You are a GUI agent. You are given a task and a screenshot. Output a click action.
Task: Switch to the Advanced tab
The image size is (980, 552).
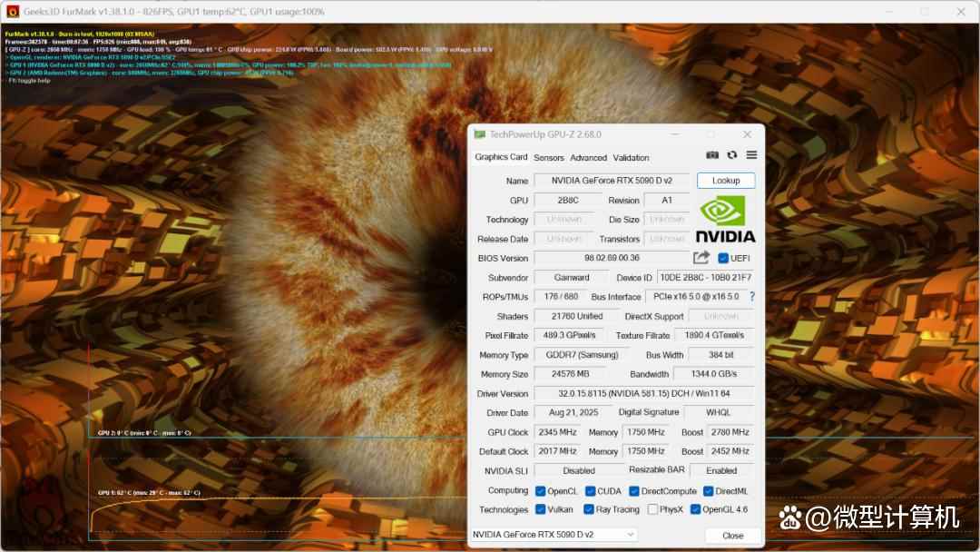[588, 158]
